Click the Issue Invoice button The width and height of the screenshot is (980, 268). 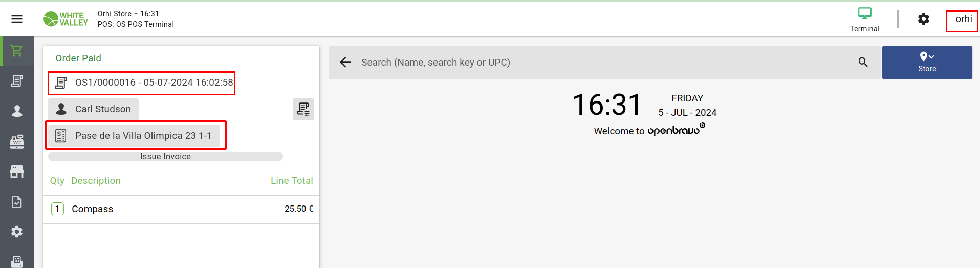pyautogui.click(x=165, y=156)
